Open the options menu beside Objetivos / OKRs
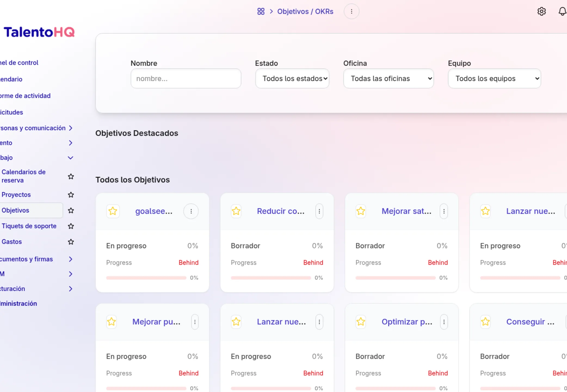This screenshot has height=392, width=567. point(351,11)
